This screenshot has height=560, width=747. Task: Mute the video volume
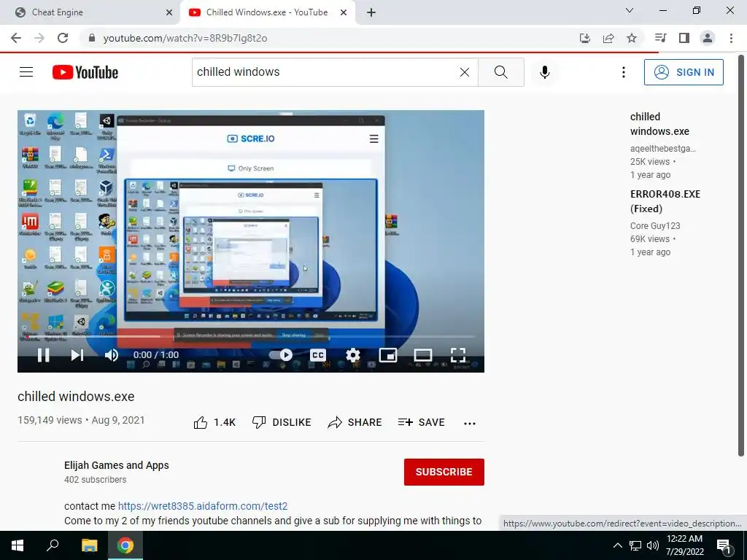pyautogui.click(x=112, y=355)
